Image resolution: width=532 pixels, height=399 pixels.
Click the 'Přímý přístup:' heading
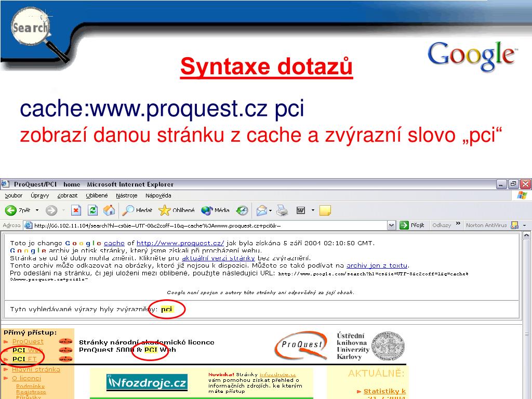tap(30, 333)
